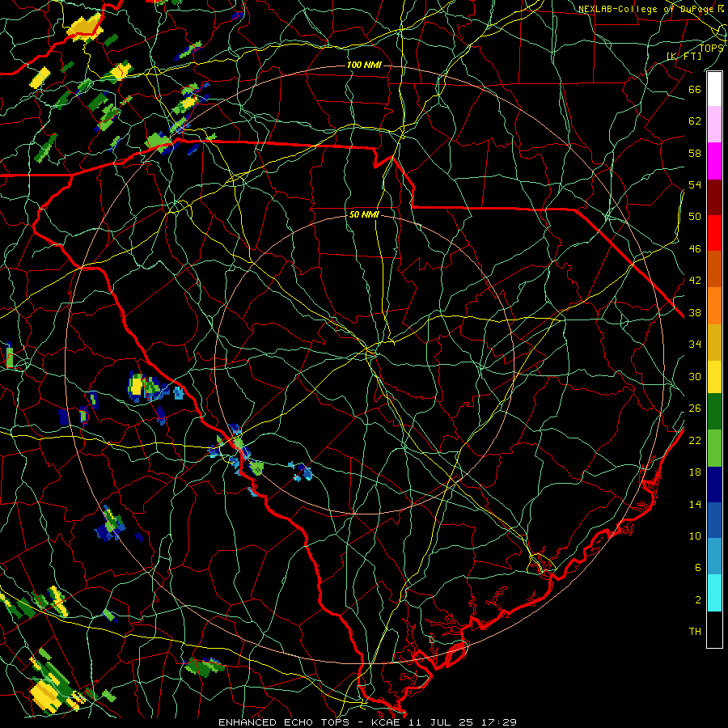This screenshot has height=728, width=728.
Task: Click the 38 legend value
Action: 695,313
